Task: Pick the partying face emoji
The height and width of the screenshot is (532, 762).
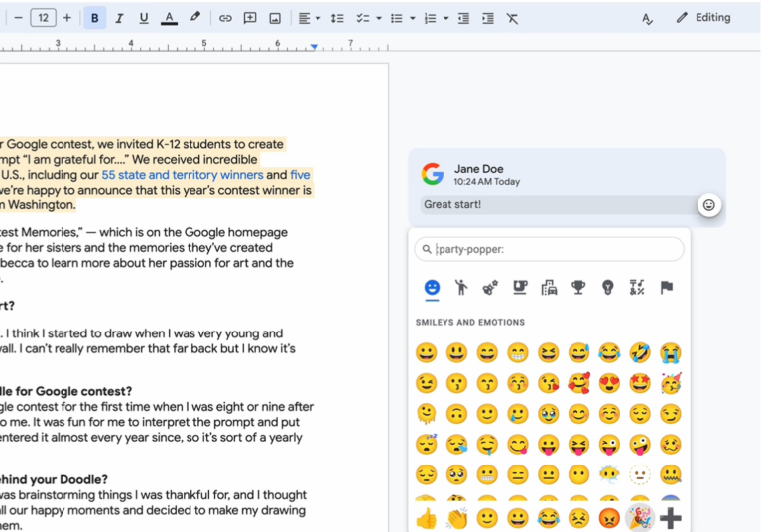Action: tap(671, 383)
